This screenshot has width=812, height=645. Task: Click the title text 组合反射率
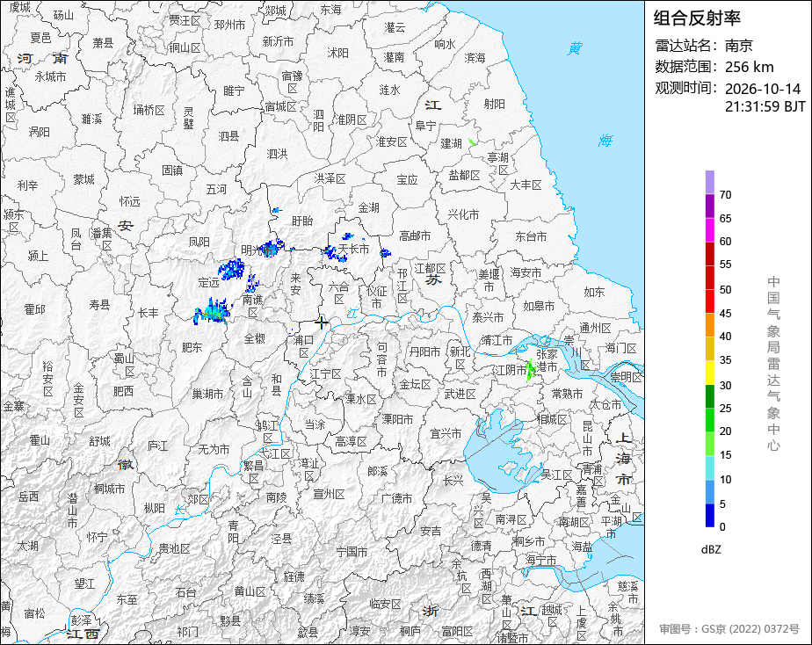pos(697,18)
